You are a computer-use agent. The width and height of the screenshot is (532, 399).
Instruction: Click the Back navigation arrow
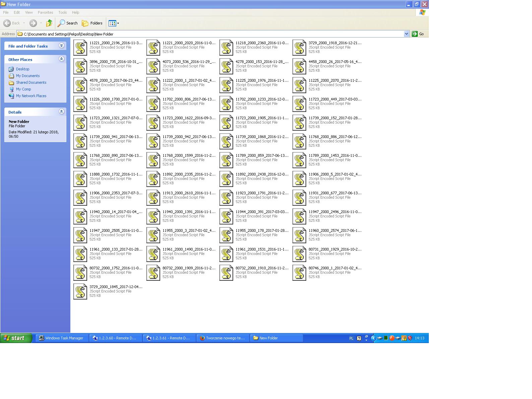pyautogui.click(x=7, y=23)
